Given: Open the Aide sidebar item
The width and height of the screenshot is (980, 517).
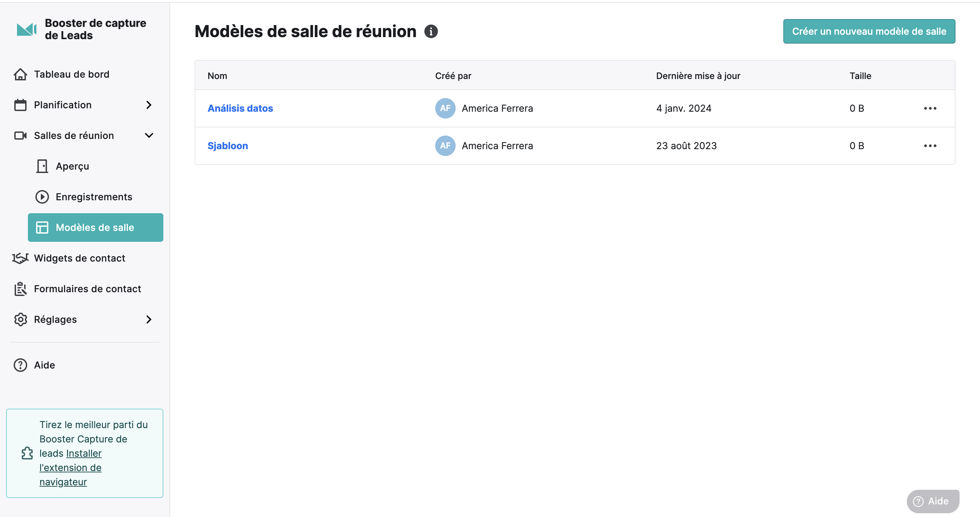Looking at the screenshot, I should click(45, 365).
